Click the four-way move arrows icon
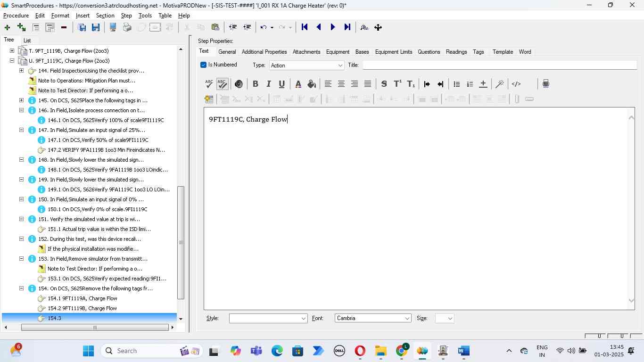The height and width of the screenshot is (362, 644). [378, 27]
